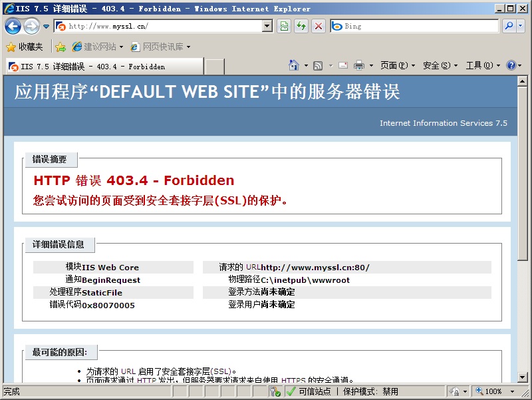Image resolution: width=532 pixels, height=400 pixels.
Task: Open the 页面(P) menu
Action: pos(398,65)
